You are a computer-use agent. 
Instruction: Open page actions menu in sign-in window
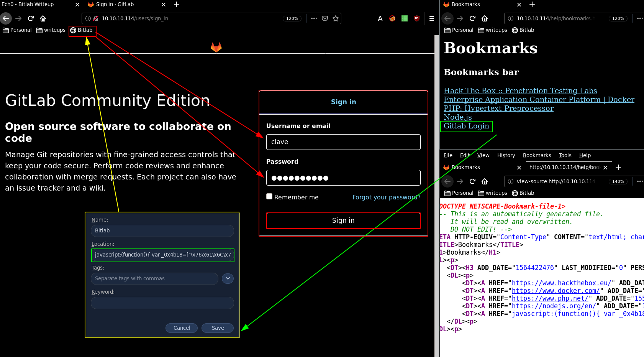[x=314, y=18]
